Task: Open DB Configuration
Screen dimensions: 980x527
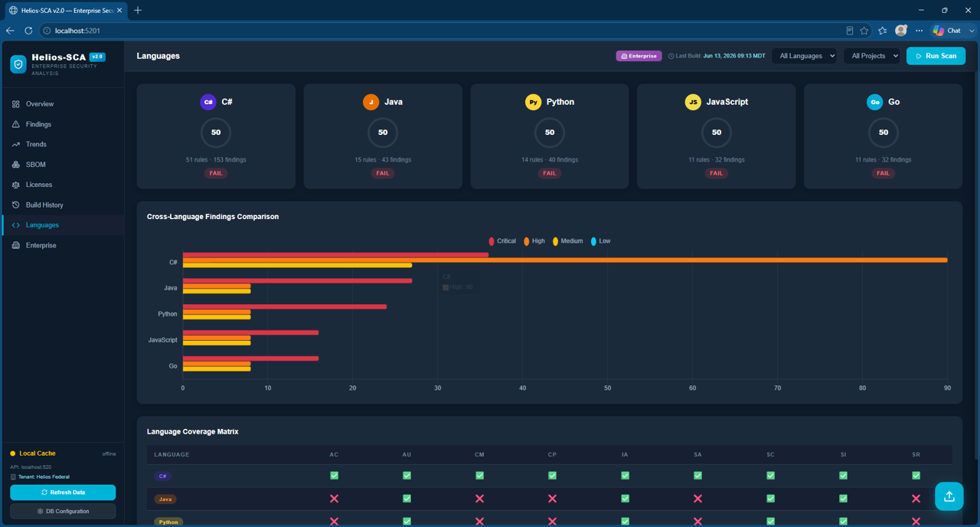Action: 63,511
